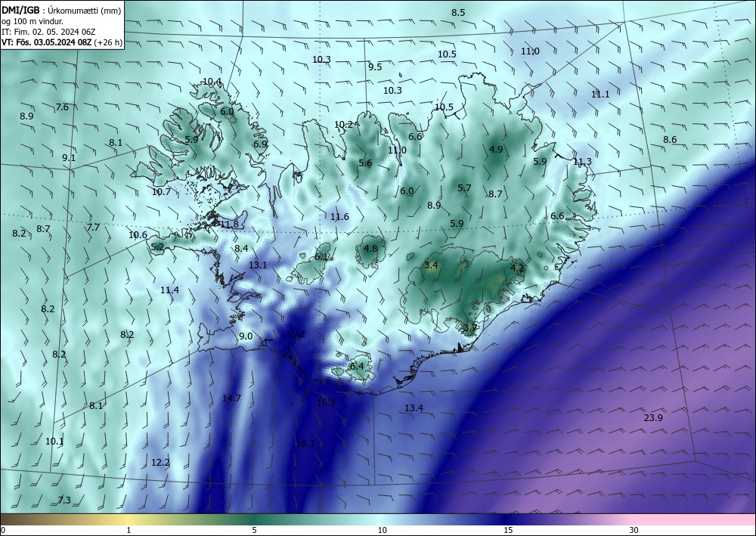Click the DMI/IGB title label
The image size is (756, 536).
pos(20,10)
